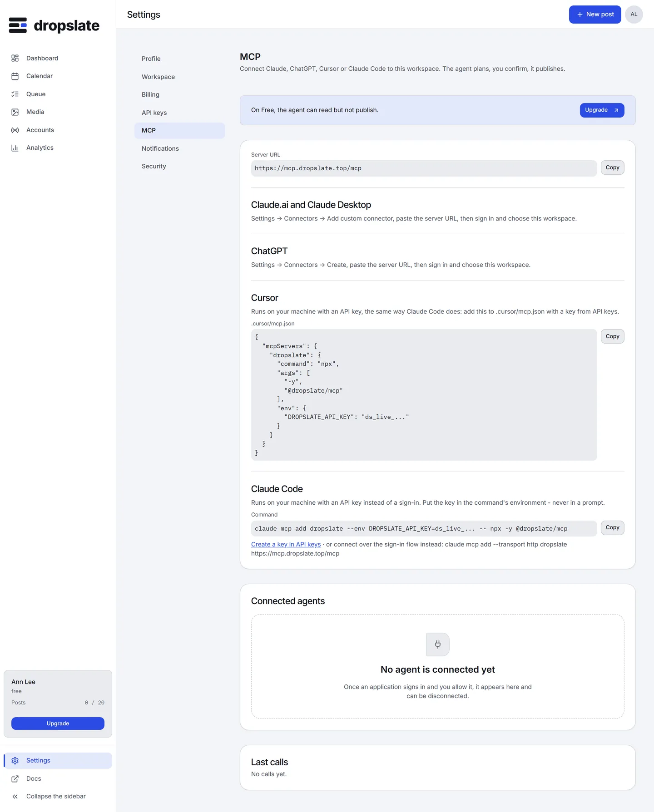The height and width of the screenshot is (812, 654).
Task: Click the MCP page heading
Action: 250,57
